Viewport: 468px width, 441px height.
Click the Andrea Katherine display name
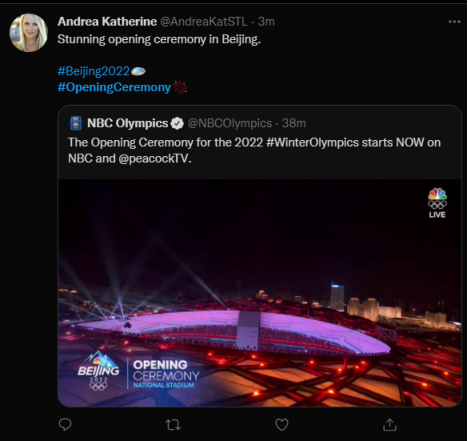pos(107,22)
